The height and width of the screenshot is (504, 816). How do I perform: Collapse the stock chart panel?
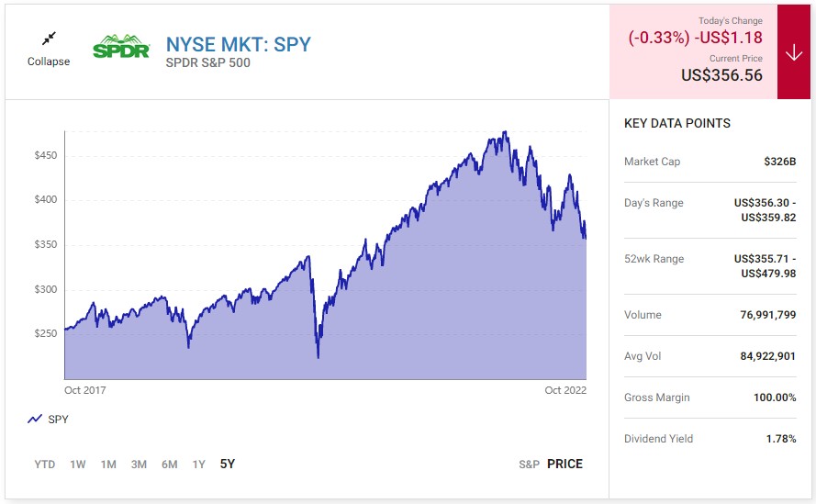coord(49,62)
